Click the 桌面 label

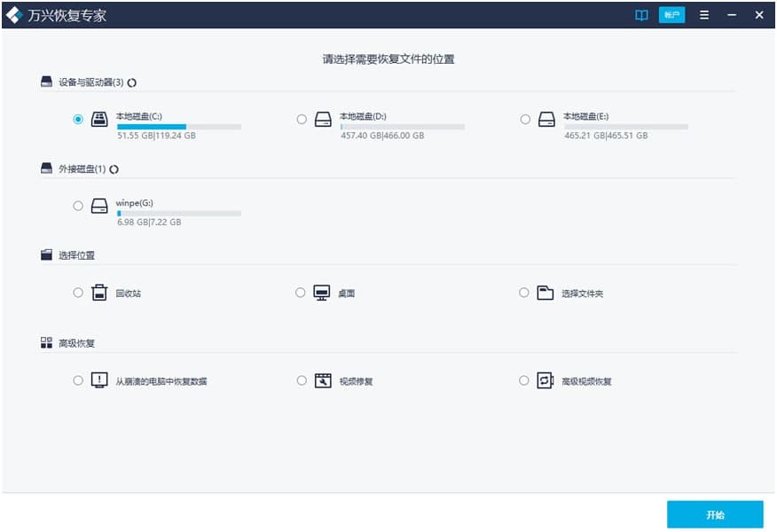point(347,293)
